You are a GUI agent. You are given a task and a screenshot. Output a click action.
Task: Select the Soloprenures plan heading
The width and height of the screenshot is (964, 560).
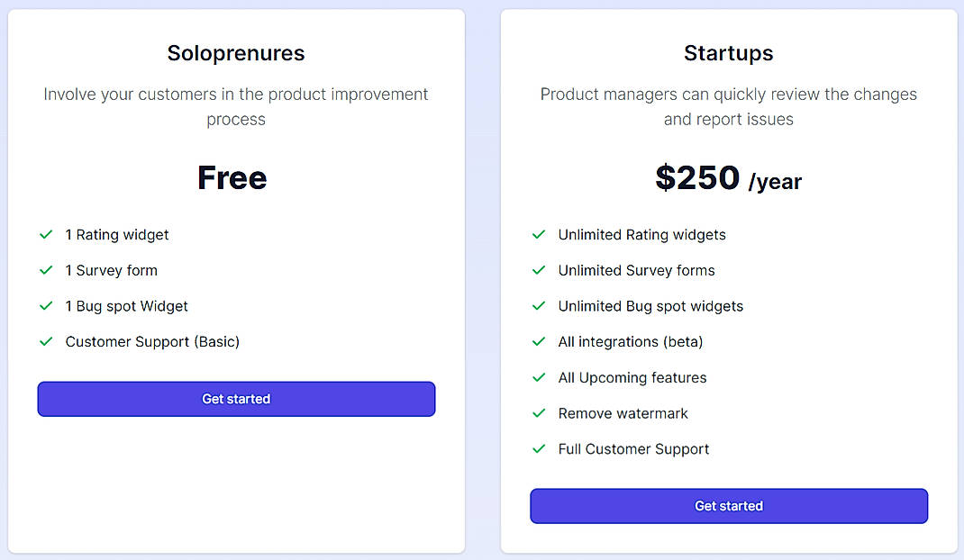coord(236,53)
